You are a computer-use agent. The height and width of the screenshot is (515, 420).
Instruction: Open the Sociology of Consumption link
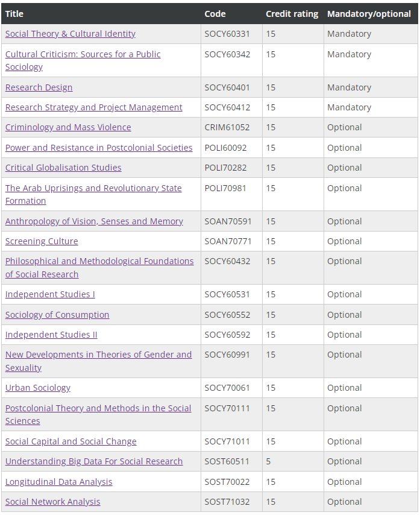tap(57, 315)
